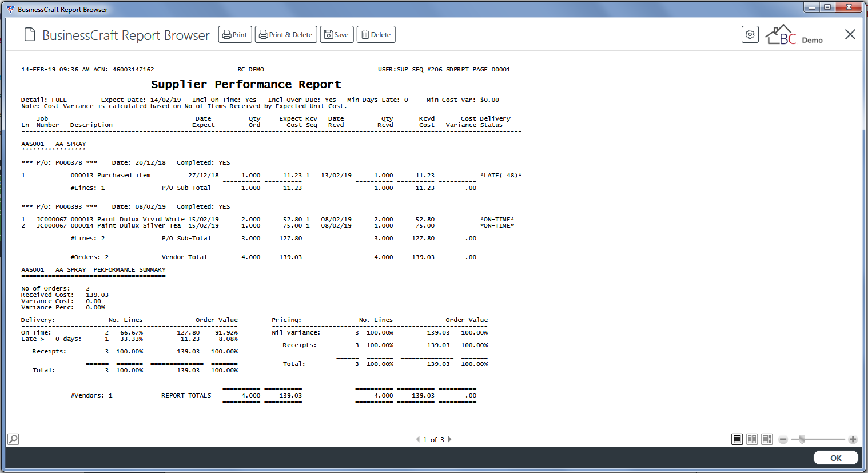Click 'P000378' purchase order number

click(69, 163)
